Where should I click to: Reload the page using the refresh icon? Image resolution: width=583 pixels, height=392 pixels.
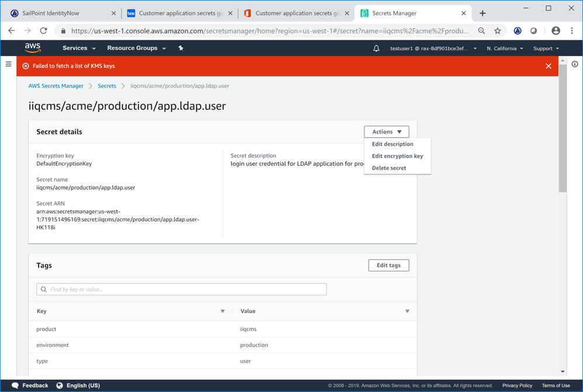[x=43, y=31]
